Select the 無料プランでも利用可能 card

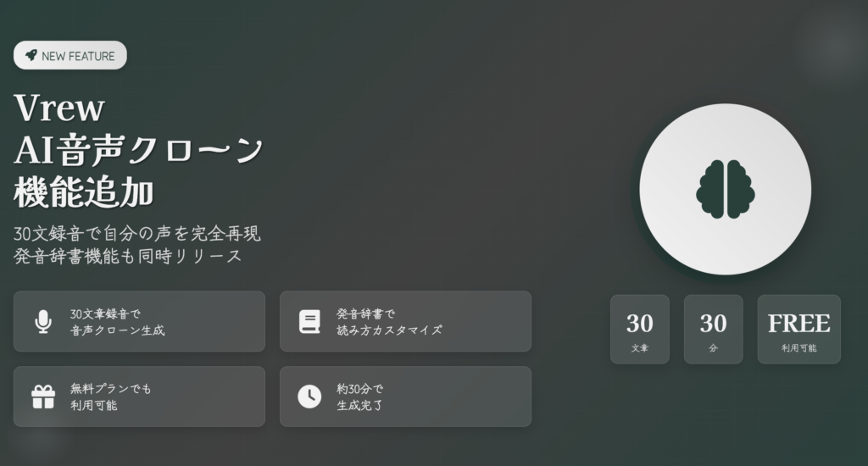click(140, 397)
